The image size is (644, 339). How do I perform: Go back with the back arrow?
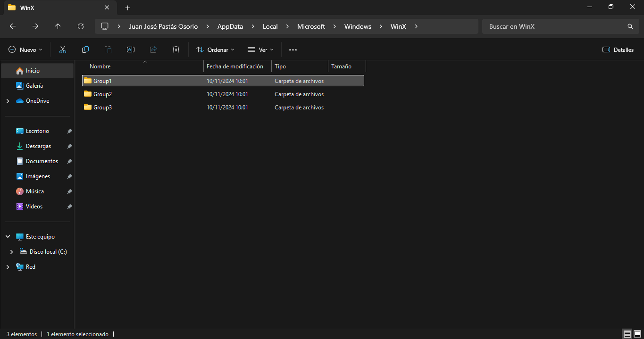pyautogui.click(x=13, y=26)
